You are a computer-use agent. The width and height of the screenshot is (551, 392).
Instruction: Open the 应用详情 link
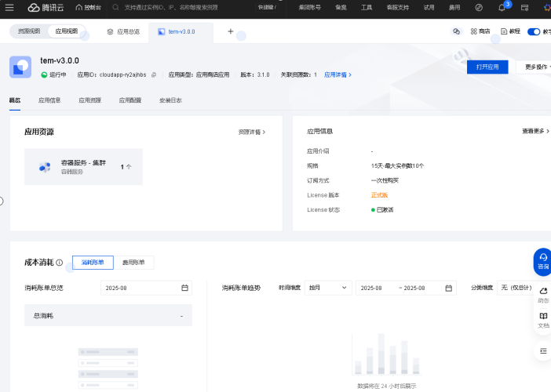click(338, 74)
